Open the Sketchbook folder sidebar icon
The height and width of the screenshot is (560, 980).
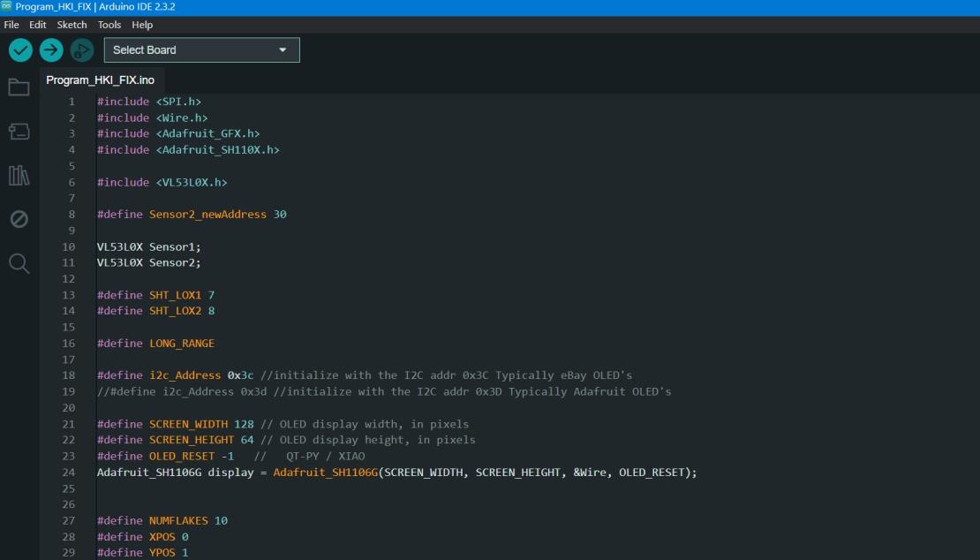tap(19, 87)
